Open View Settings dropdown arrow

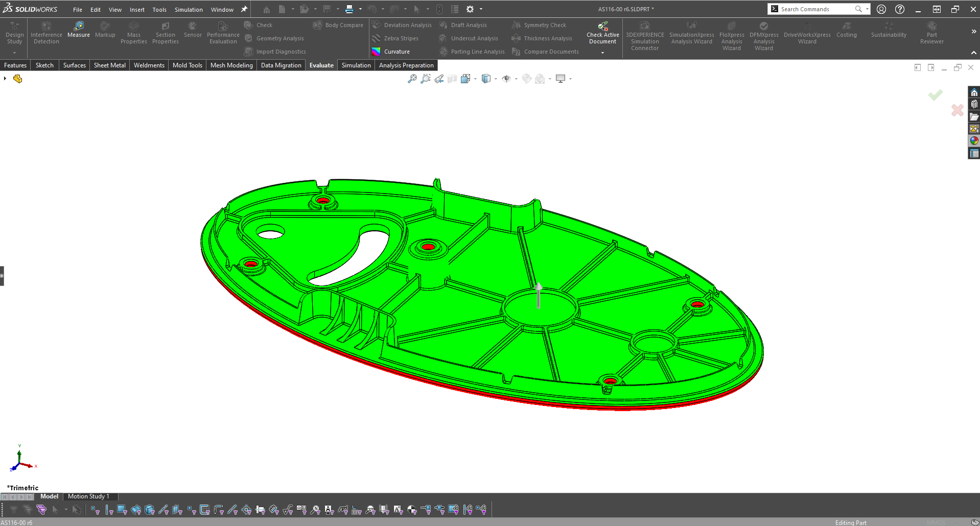pyautogui.click(x=570, y=79)
